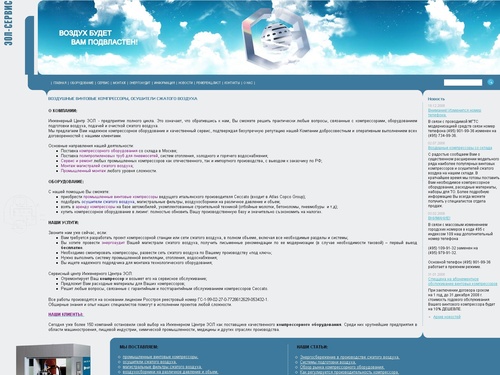The width and height of the screenshot is (500, 375).
Task: Click the hexagonal logo in the banner
Action: pos(275,38)
